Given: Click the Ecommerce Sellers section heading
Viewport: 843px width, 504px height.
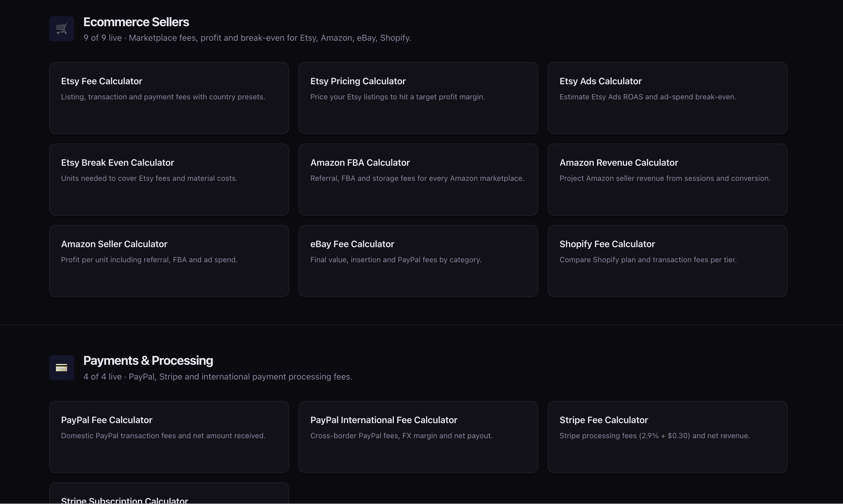Looking at the screenshot, I should tap(136, 22).
